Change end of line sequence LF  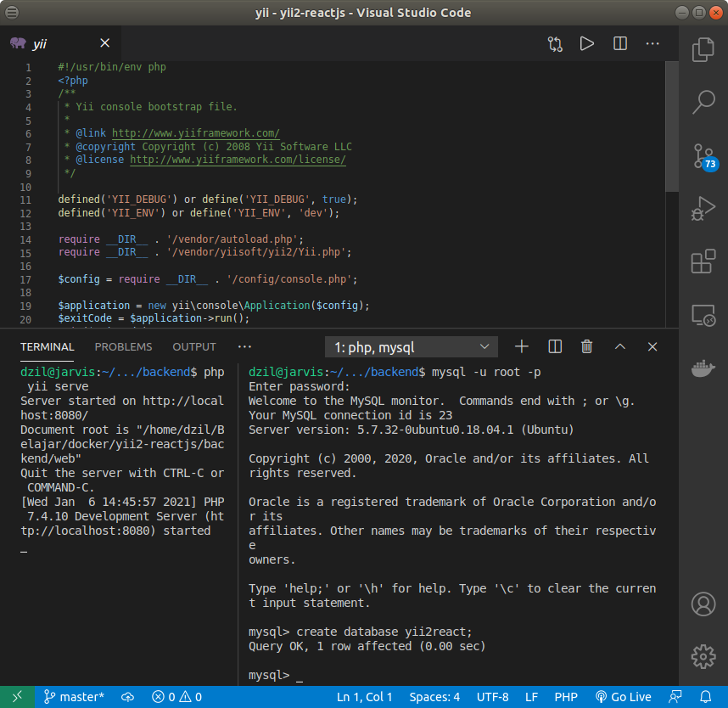[532, 697]
